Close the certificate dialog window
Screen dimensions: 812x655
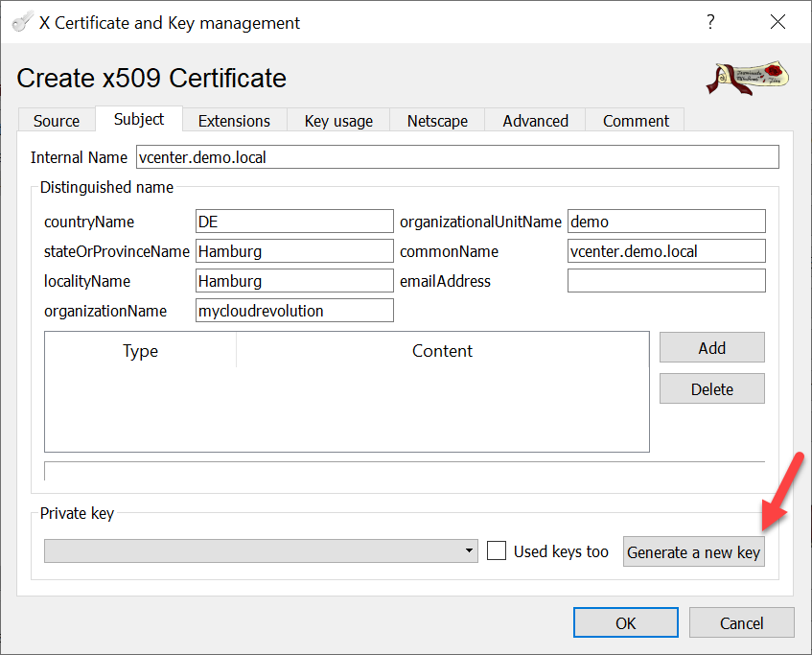(x=776, y=22)
